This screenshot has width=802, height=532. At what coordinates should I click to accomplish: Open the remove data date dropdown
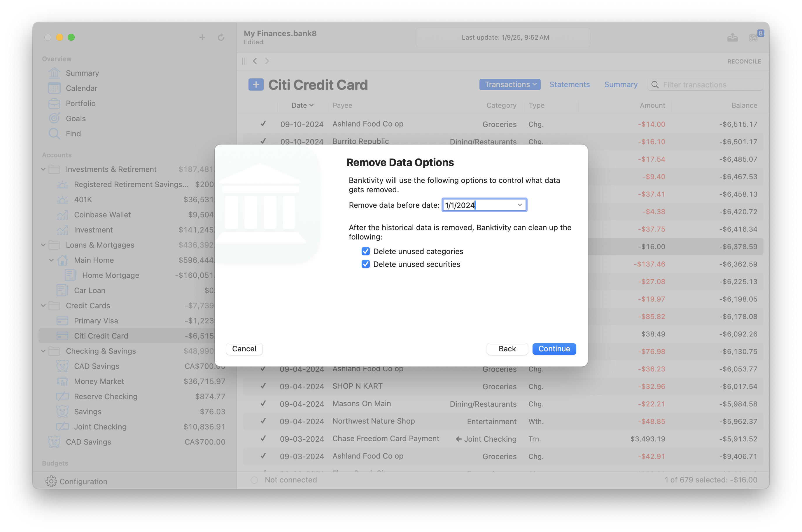[x=519, y=205]
